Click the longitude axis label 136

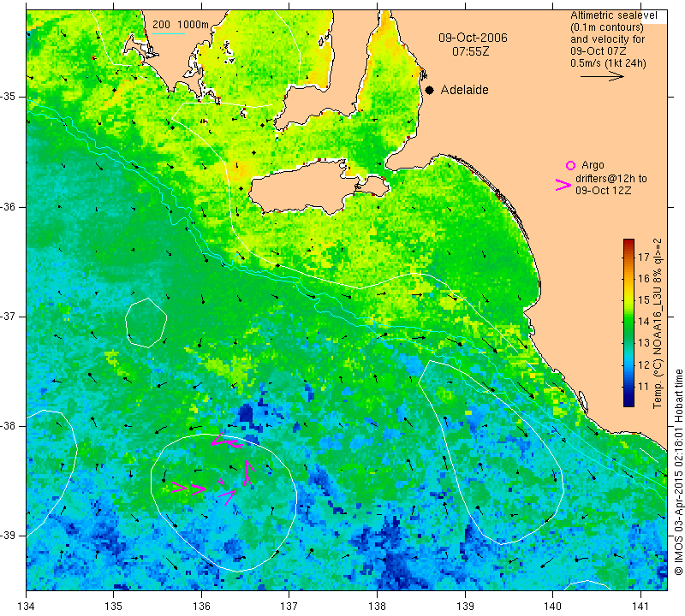point(201,607)
